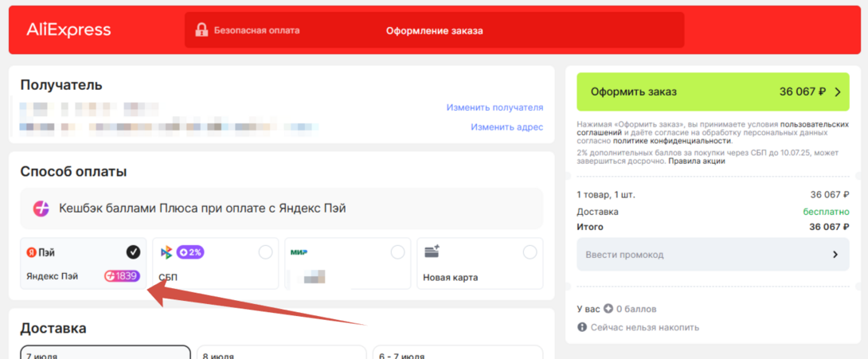This screenshot has width=868, height=359.
Task: Select the 7 июля delivery option
Action: (x=105, y=353)
